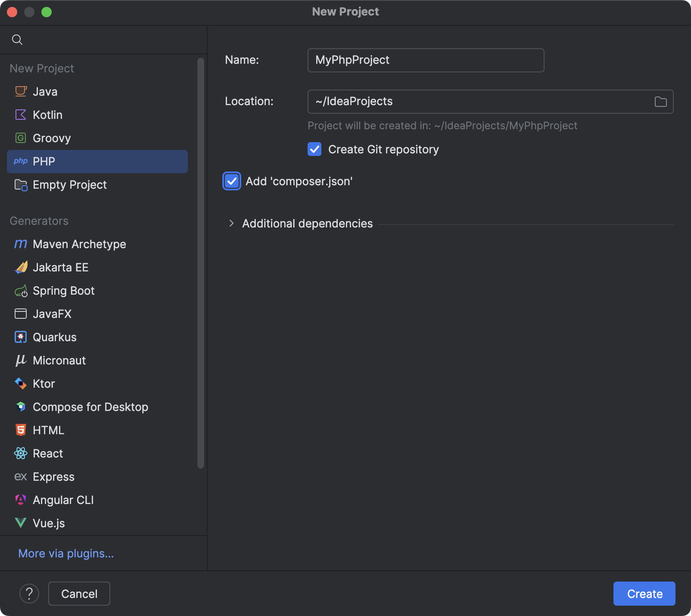691x616 pixels.
Task: Select the Vue.js generator icon
Action: point(20,523)
